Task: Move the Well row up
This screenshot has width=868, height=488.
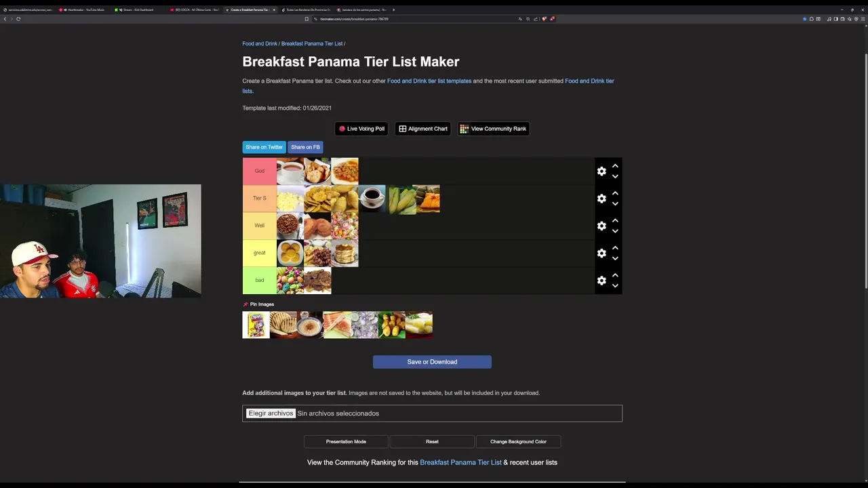Action: coord(615,220)
